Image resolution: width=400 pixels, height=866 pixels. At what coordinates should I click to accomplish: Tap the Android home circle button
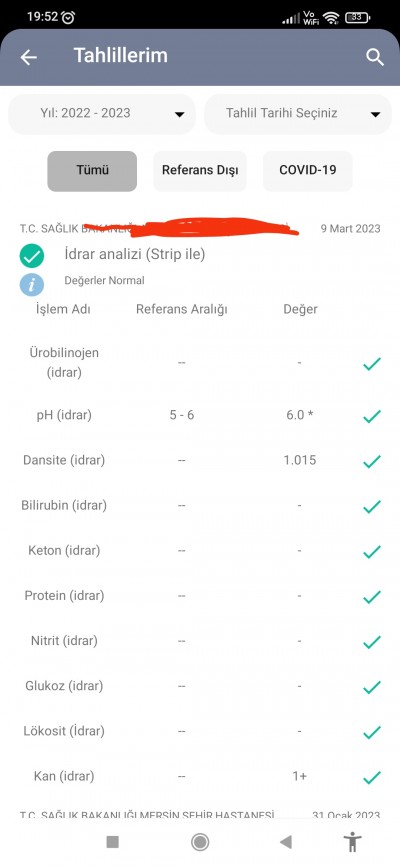[199, 842]
